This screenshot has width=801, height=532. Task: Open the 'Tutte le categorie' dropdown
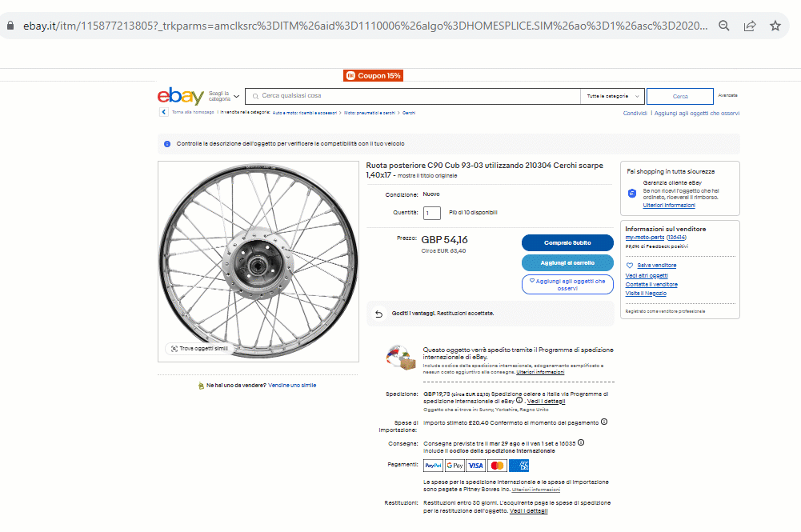[613, 96]
